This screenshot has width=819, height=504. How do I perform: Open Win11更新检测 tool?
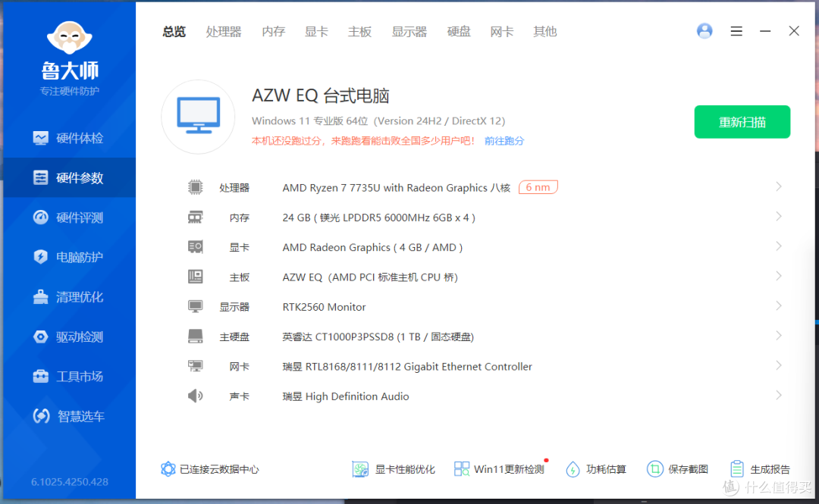(499, 469)
